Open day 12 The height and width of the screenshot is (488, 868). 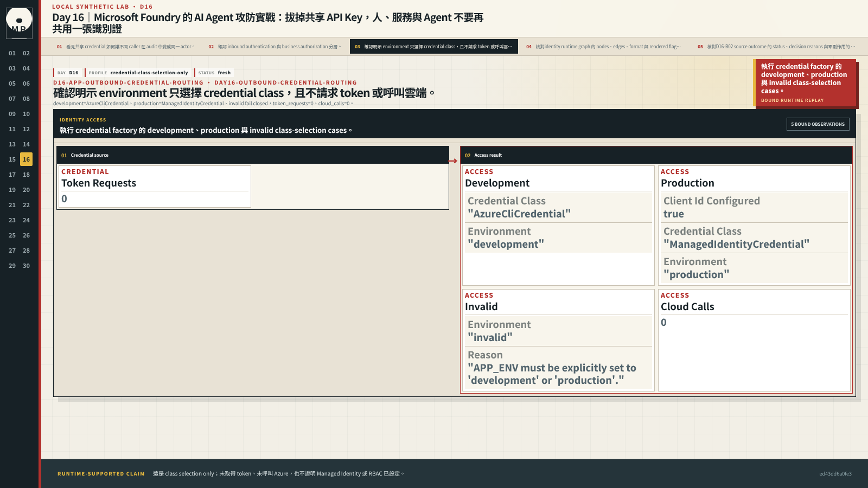click(26, 129)
